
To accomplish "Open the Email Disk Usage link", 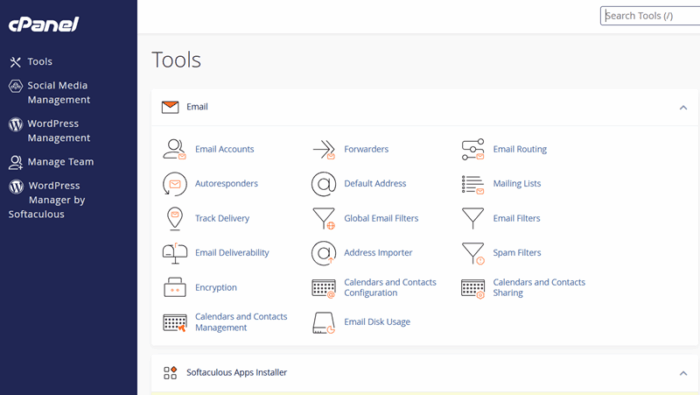I will pos(377,322).
